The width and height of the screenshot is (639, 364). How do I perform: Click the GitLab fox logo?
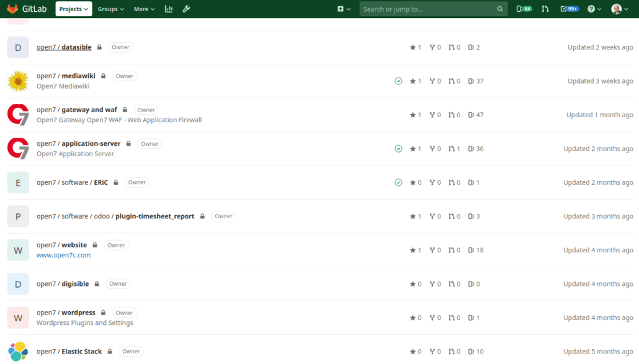[12, 9]
